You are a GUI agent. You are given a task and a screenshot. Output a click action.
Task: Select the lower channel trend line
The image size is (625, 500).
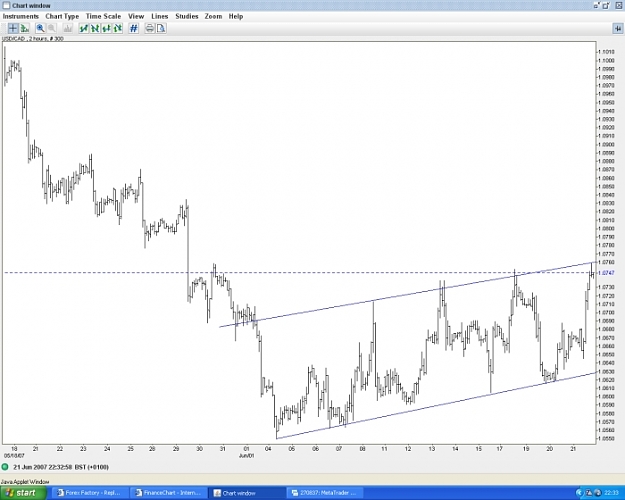click(x=436, y=406)
